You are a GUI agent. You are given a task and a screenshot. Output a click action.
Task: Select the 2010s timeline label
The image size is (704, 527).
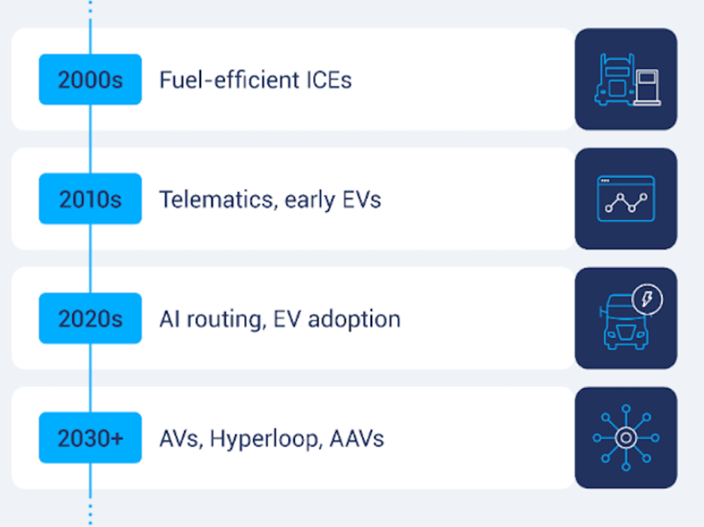tap(90, 199)
